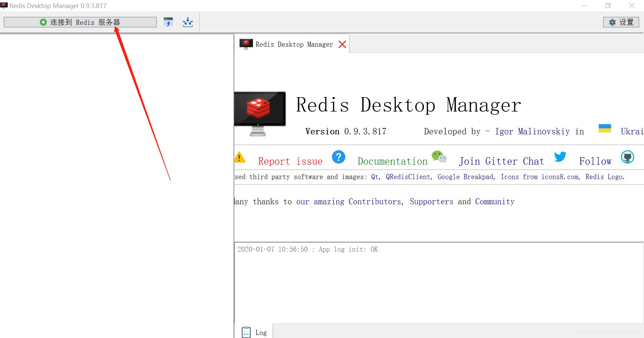This screenshot has height=338, width=644.
Task: Click the gear icon in settings button
Action: tap(612, 22)
